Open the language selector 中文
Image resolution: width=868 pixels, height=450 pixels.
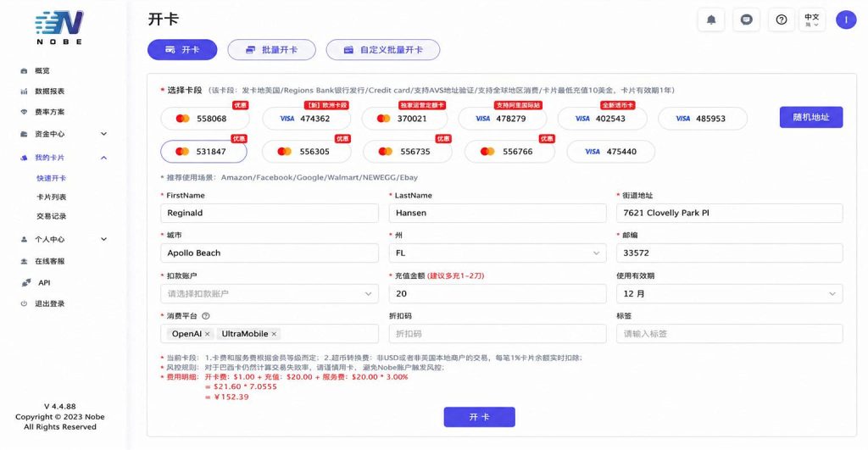[x=811, y=20]
